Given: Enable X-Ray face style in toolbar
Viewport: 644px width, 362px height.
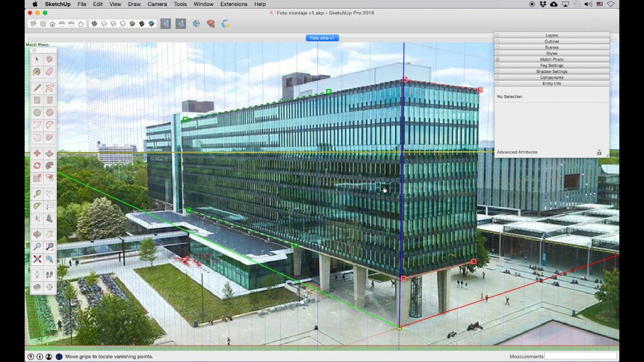Looking at the screenshot, I should [94, 24].
